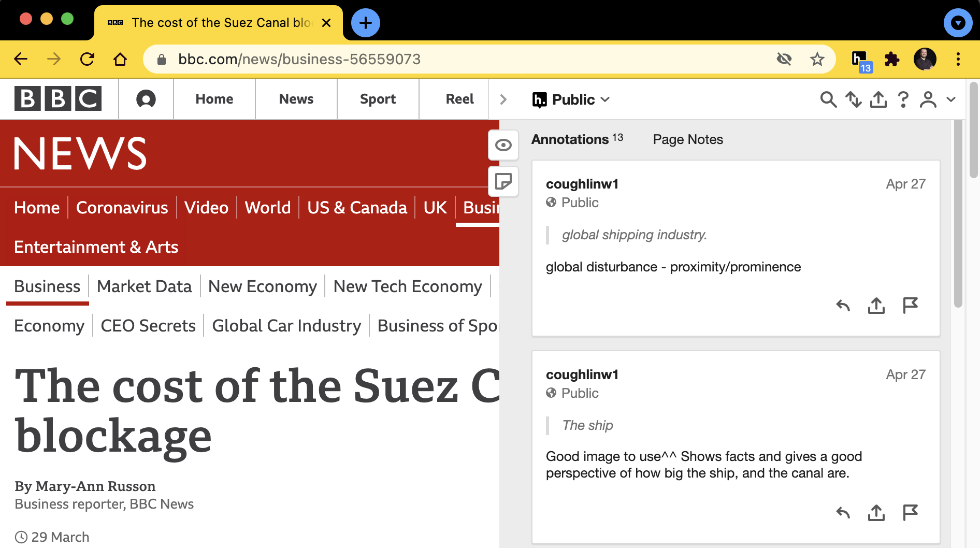The image size is (980, 548).
Task: Open the Hypothesis user account icon
Action: (928, 99)
